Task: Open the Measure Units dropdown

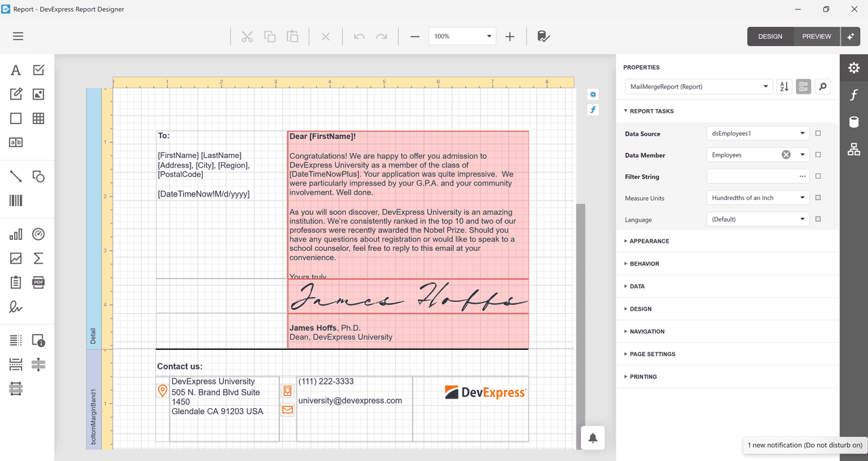Action: point(757,198)
